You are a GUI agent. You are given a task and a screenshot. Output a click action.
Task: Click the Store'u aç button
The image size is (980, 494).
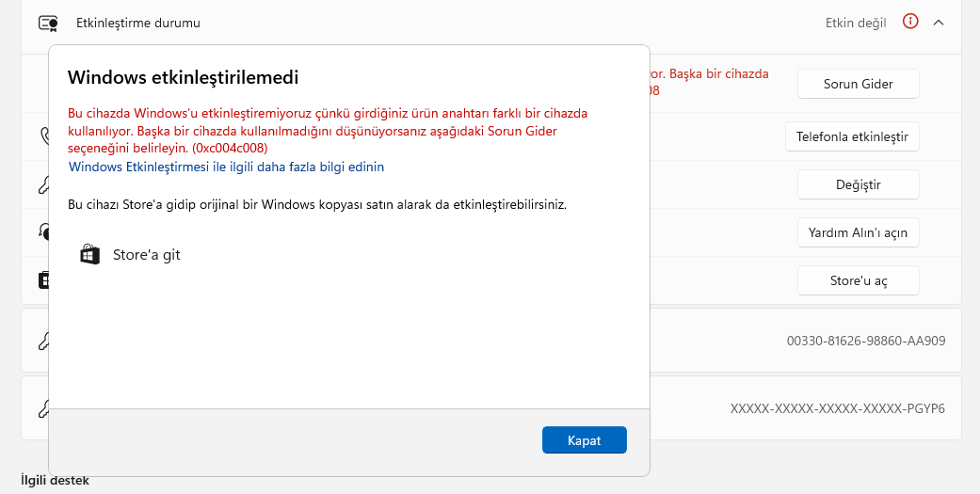pyautogui.click(x=859, y=280)
